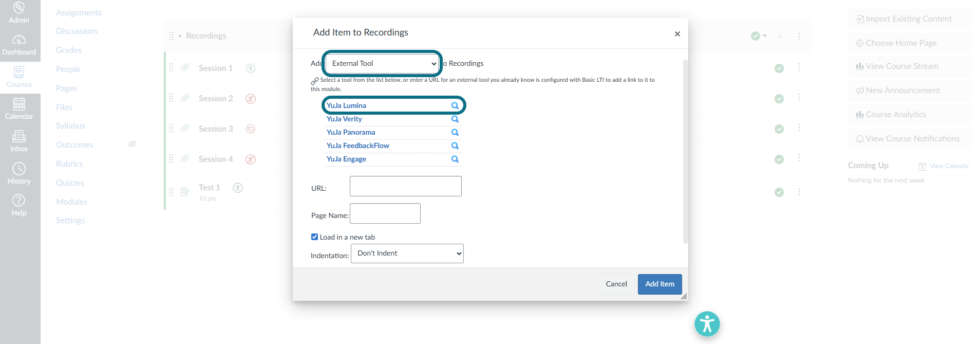Viewport: 980px width, 344px height.
Task: Open Discussions in course menu
Action: click(77, 31)
